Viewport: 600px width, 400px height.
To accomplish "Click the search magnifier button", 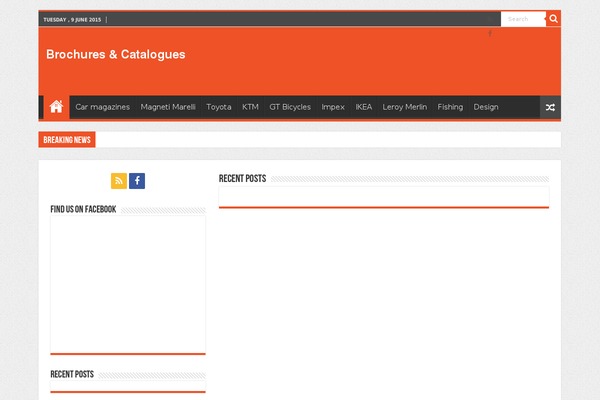I will pyautogui.click(x=553, y=19).
